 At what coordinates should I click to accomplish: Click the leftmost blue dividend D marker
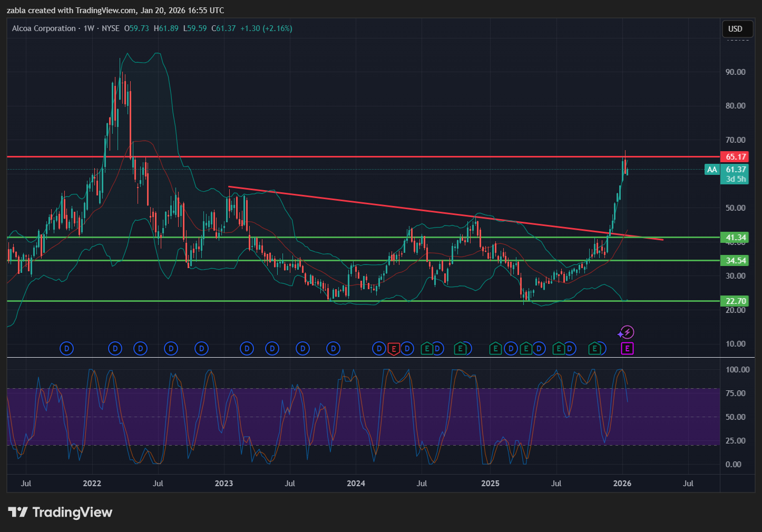click(66, 348)
